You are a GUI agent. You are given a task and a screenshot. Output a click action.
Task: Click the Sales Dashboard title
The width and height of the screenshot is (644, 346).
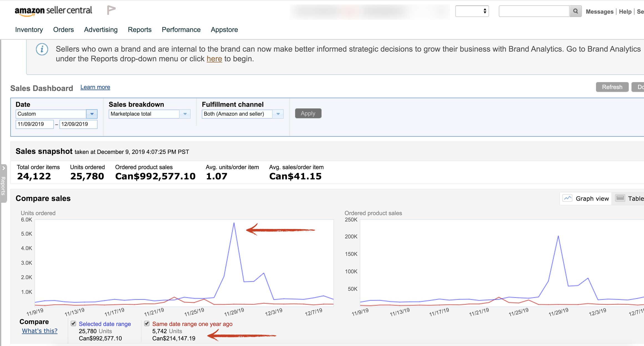tap(42, 88)
